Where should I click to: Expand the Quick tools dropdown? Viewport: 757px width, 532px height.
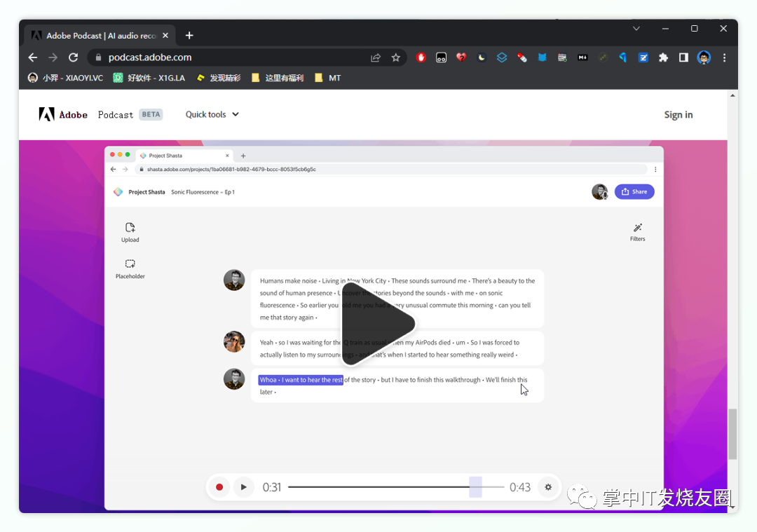(212, 114)
